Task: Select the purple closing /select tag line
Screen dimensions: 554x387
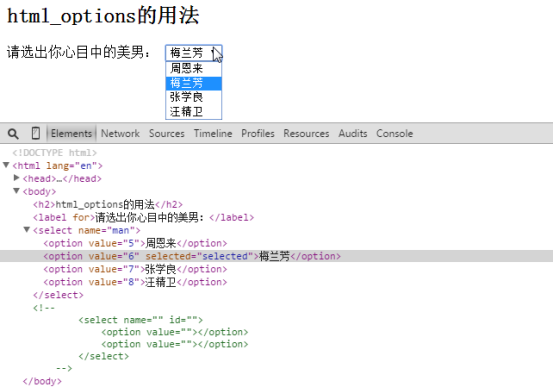Action: click(58, 295)
